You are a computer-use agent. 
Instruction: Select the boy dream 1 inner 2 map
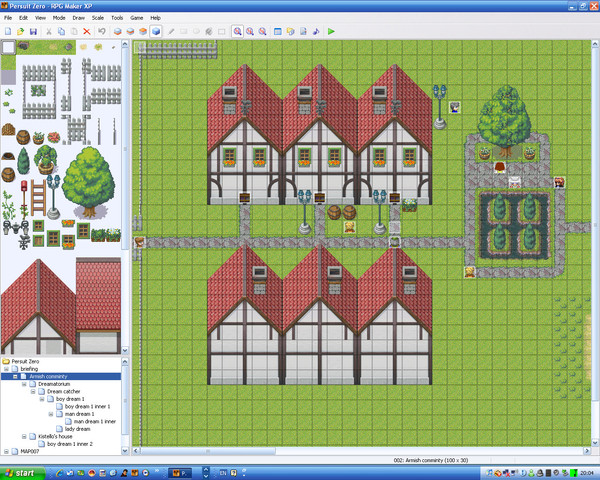click(x=70, y=444)
